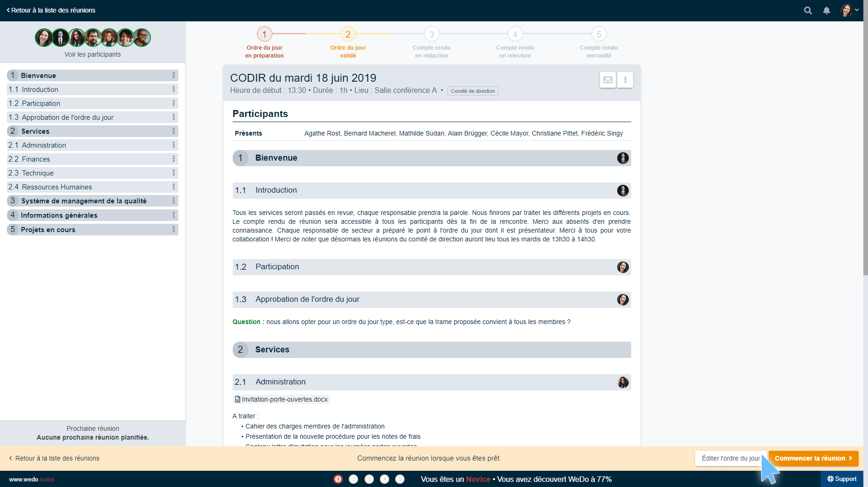Click presenter avatar on 1.1 Introduction

click(x=623, y=190)
